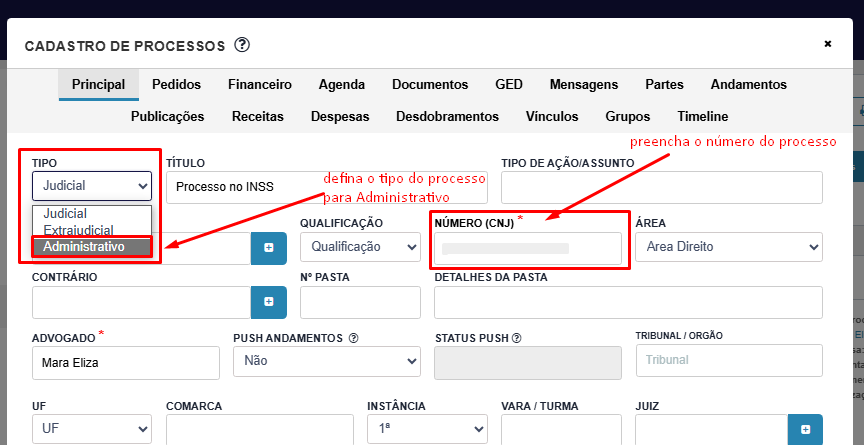Click the Número (CNJ) input field
864x445 pixels.
(x=528, y=248)
